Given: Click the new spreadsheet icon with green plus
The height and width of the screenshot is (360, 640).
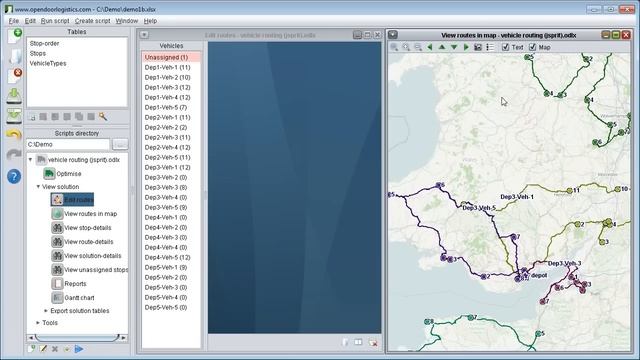Looking at the screenshot, I should pyautogui.click(x=14, y=36).
